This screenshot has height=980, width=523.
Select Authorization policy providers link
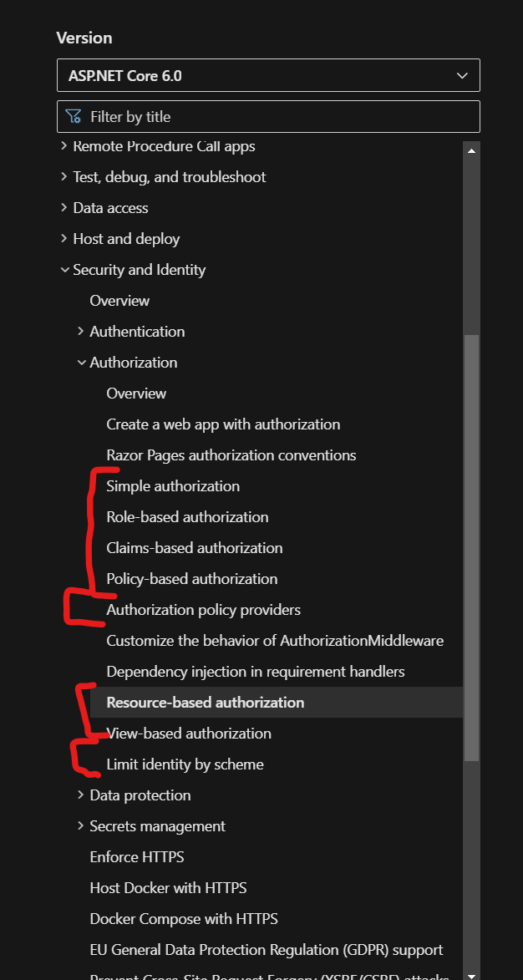[203, 610]
